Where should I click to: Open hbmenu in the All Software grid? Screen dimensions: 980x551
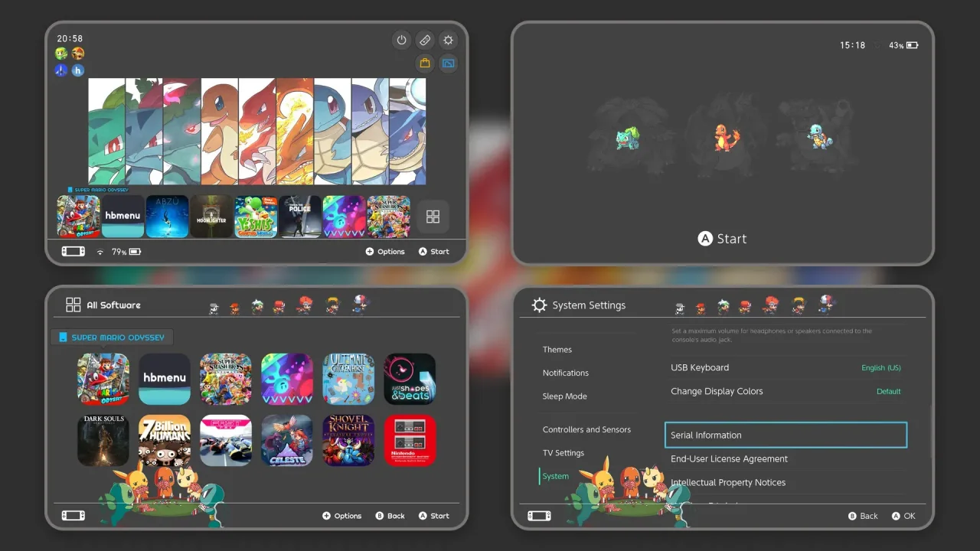tap(165, 379)
